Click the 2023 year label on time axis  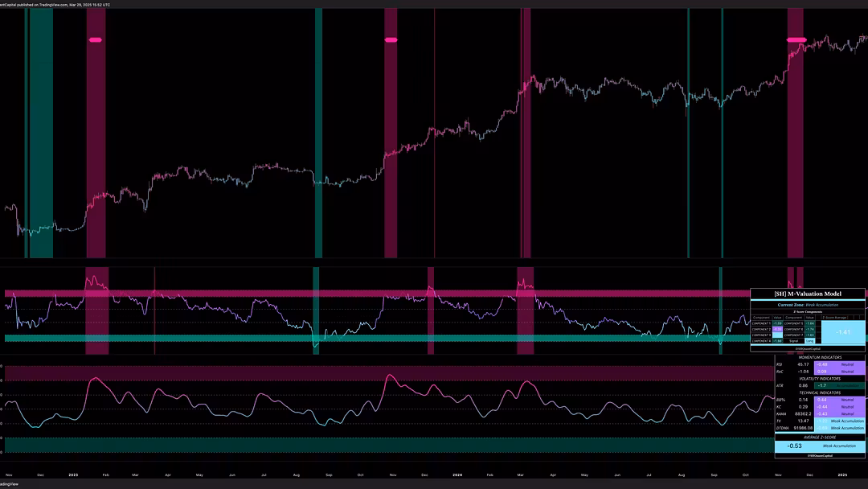[73, 475]
